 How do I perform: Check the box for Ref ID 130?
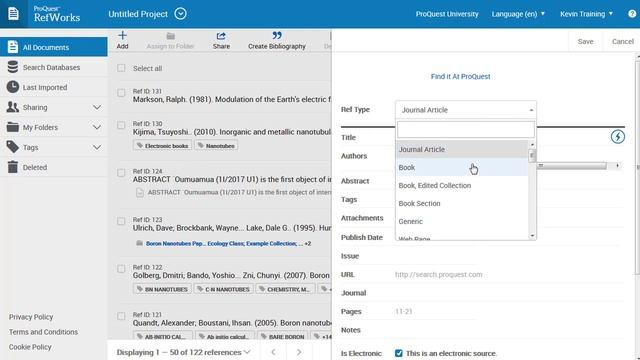click(121, 125)
